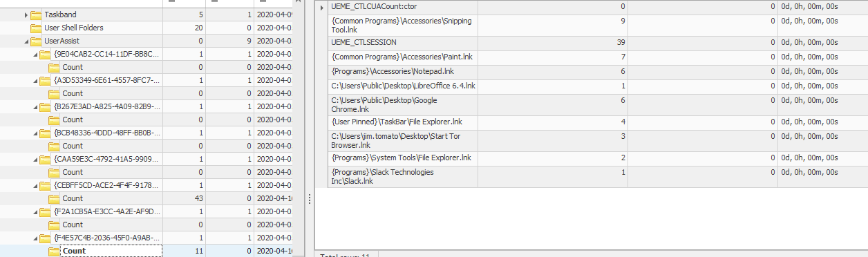Collapse the {F4E57C4B-2036-45F0 node arrow

pos(36,238)
